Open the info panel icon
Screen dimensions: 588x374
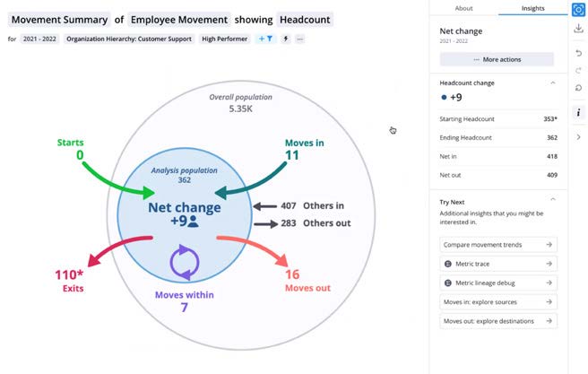tap(578, 112)
